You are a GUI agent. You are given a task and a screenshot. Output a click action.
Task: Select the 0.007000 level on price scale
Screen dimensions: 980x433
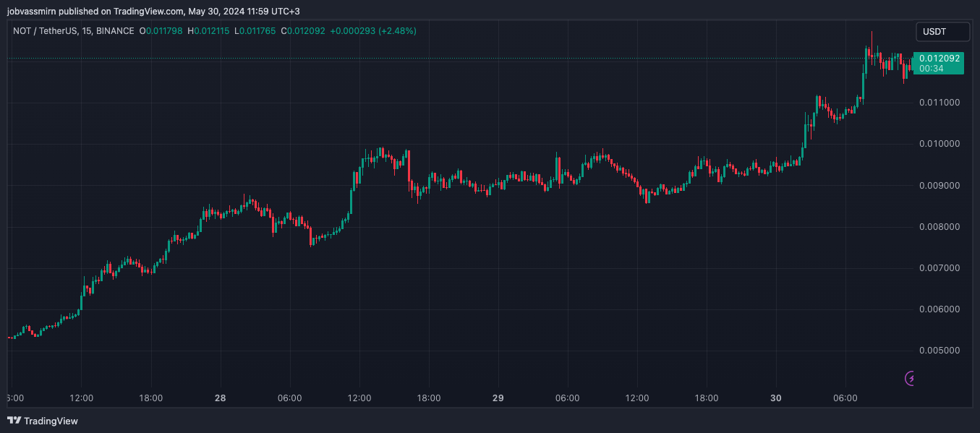click(939, 268)
